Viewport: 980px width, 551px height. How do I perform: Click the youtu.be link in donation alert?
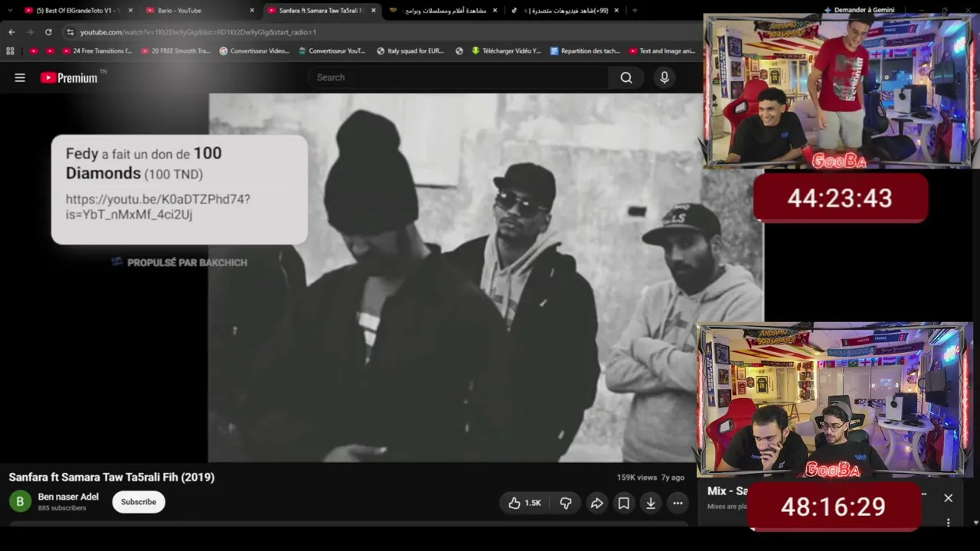click(x=158, y=207)
